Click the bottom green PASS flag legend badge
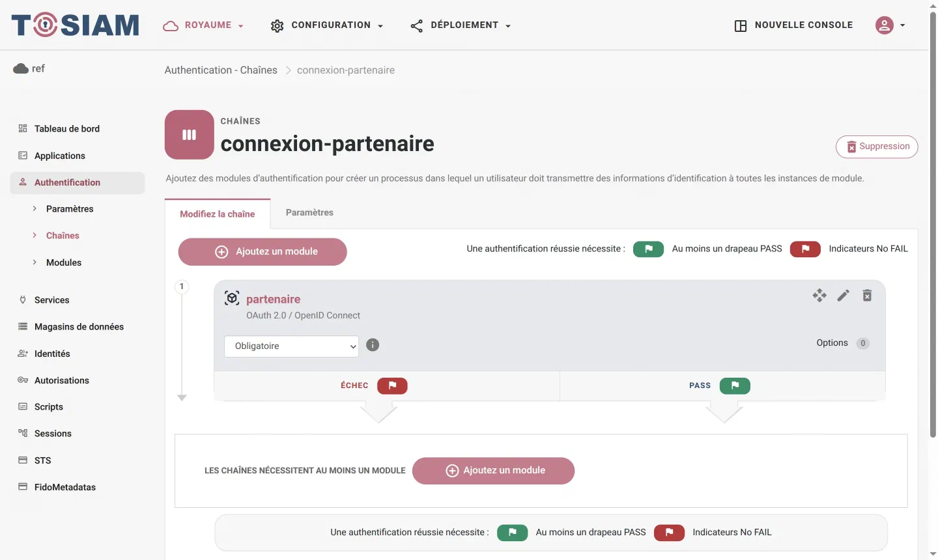 512,533
